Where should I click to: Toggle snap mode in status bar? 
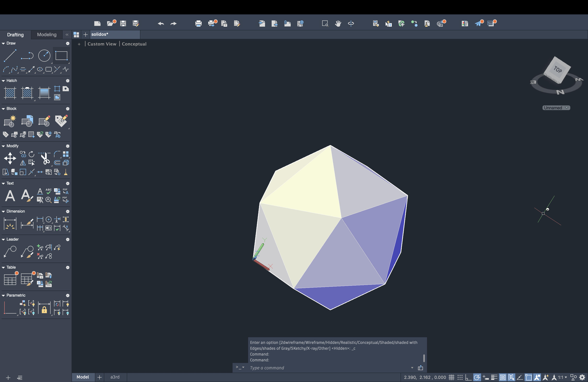(460, 377)
